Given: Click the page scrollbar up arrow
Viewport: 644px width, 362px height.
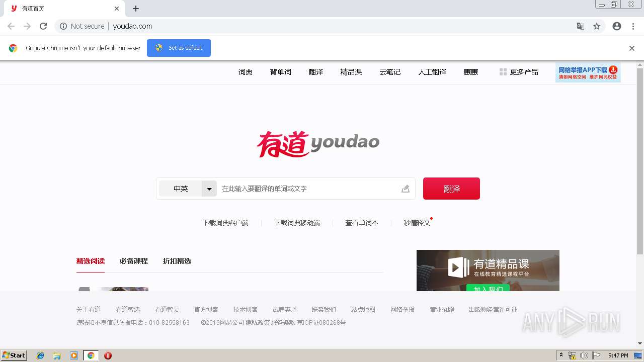Looking at the screenshot, I should 640,64.
